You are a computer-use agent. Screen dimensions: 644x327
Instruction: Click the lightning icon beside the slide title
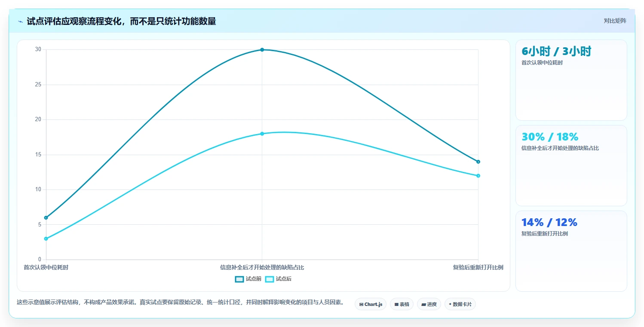point(20,21)
